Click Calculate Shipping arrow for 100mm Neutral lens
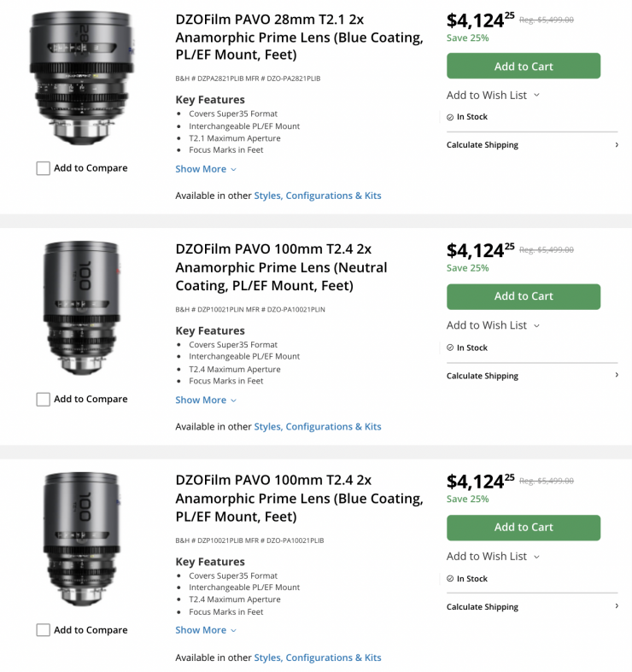This screenshot has height=672, width=632. tap(616, 376)
